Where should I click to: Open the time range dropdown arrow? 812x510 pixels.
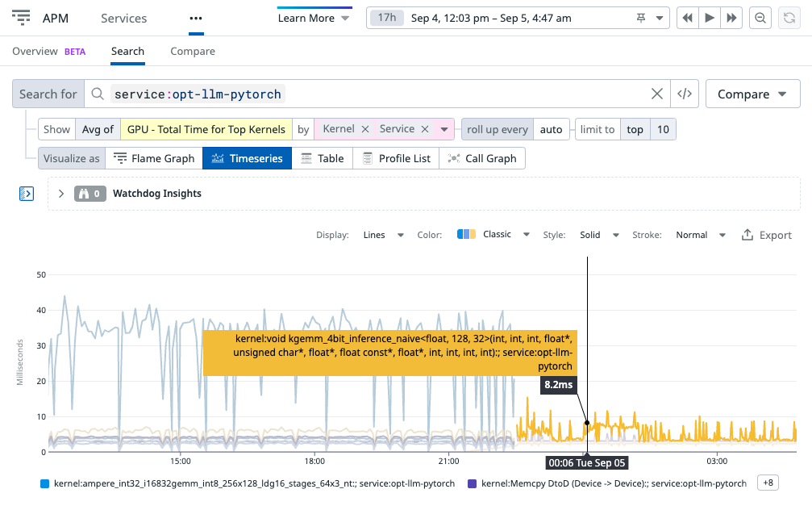[660, 18]
